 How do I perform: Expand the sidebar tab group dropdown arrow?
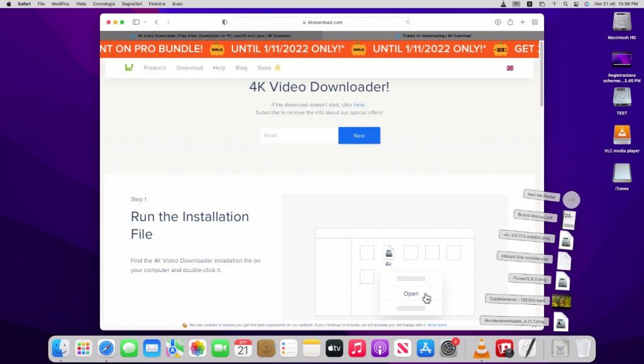tap(144, 22)
